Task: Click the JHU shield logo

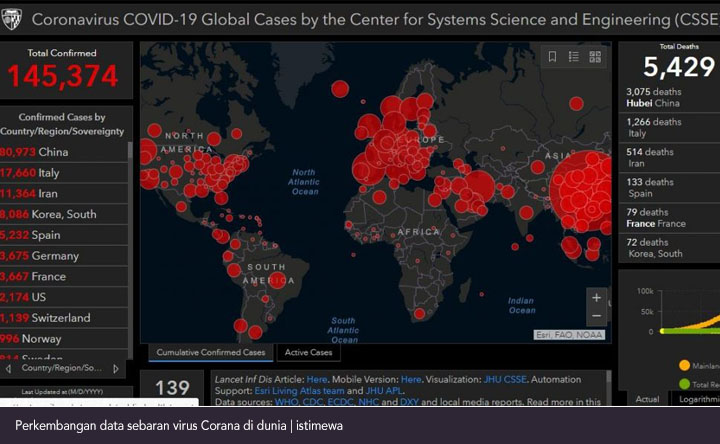Action: 12,18
